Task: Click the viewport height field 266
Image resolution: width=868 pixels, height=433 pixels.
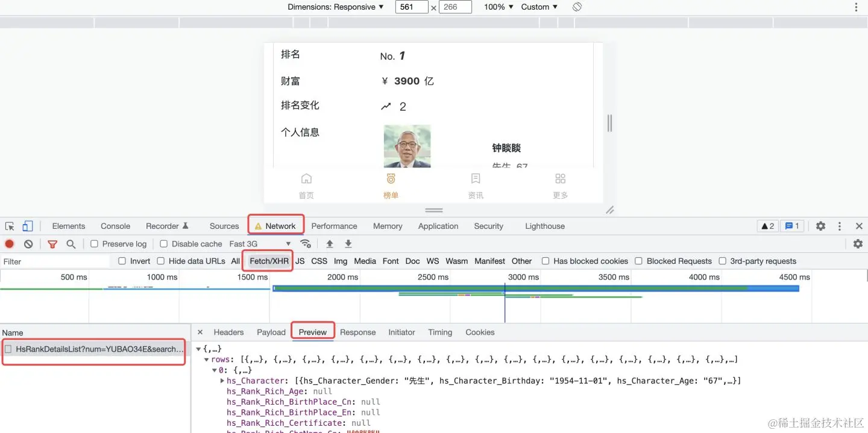Action: pyautogui.click(x=455, y=7)
